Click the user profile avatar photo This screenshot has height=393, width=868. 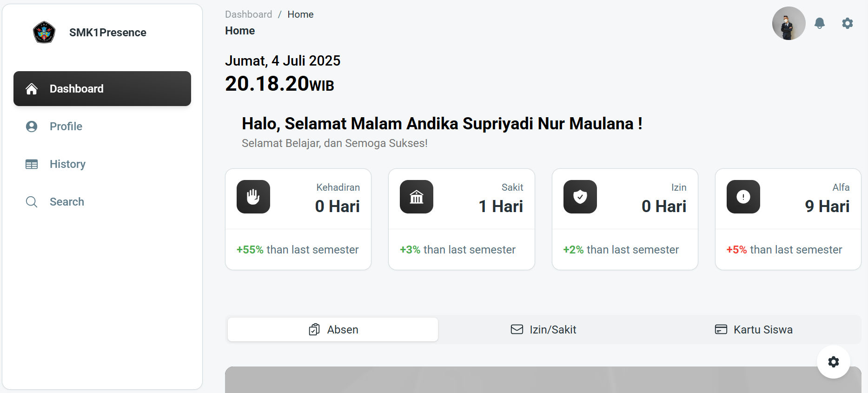[788, 23]
